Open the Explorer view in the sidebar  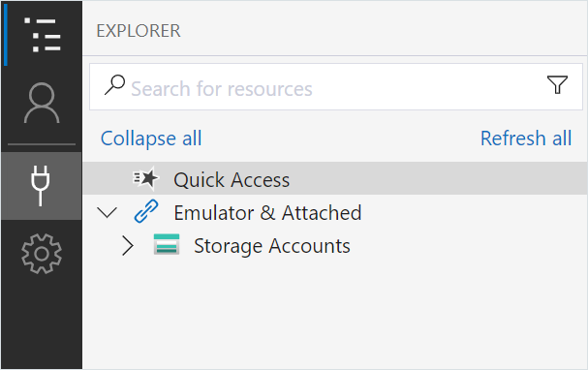coord(42,35)
